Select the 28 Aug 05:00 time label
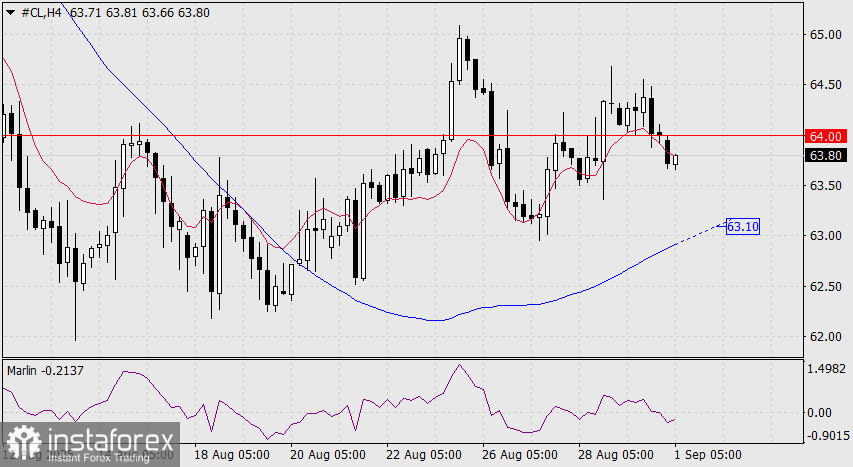This screenshot has height=467, width=853. coord(616,454)
